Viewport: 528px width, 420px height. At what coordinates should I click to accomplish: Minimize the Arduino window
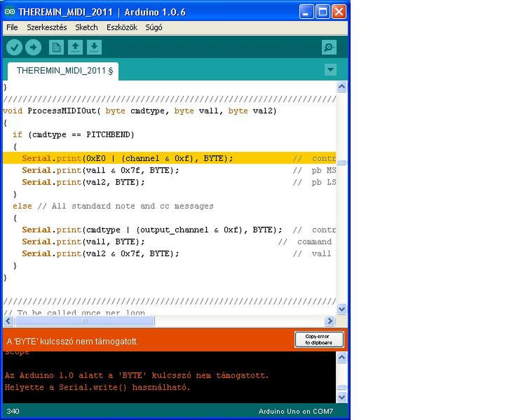pos(306,12)
